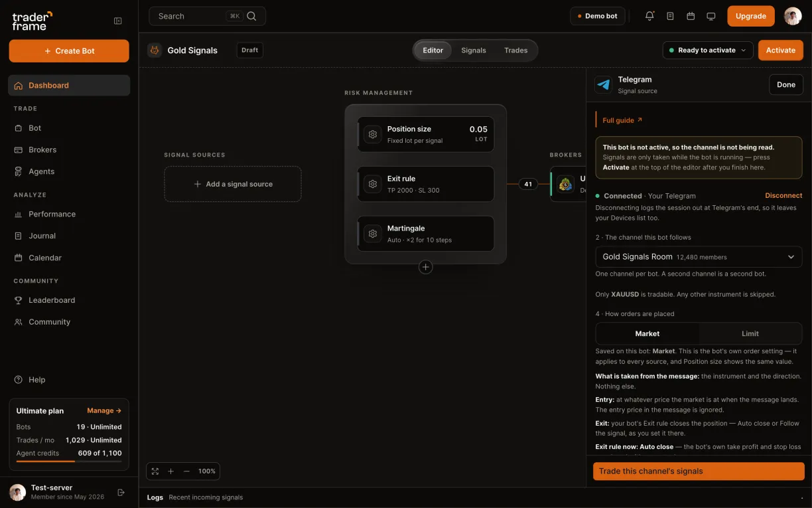Viewport: 812px width, 508px height.
Task: Fit the canvas to screen
Action: coord(155,471)
